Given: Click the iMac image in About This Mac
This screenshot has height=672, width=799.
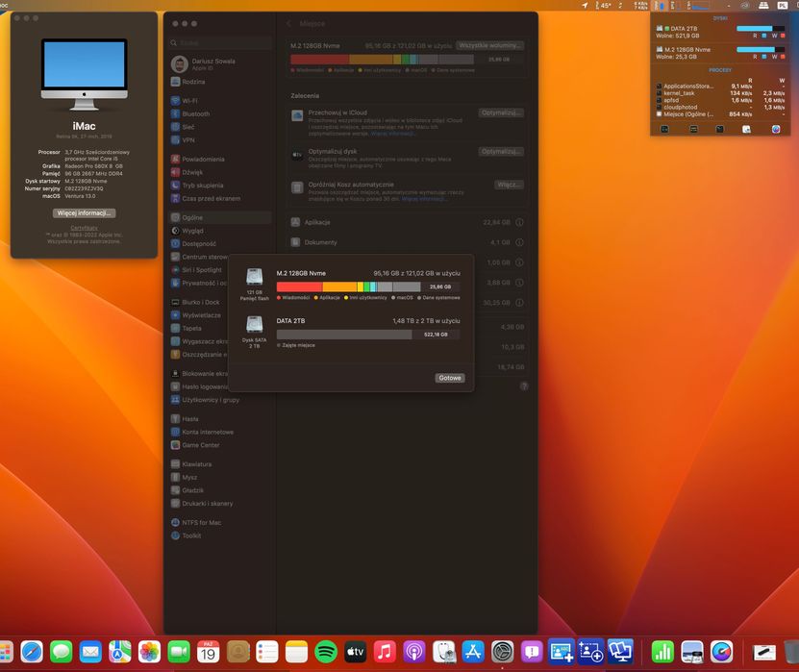Looking at the screenshot, I should (84, 74).
